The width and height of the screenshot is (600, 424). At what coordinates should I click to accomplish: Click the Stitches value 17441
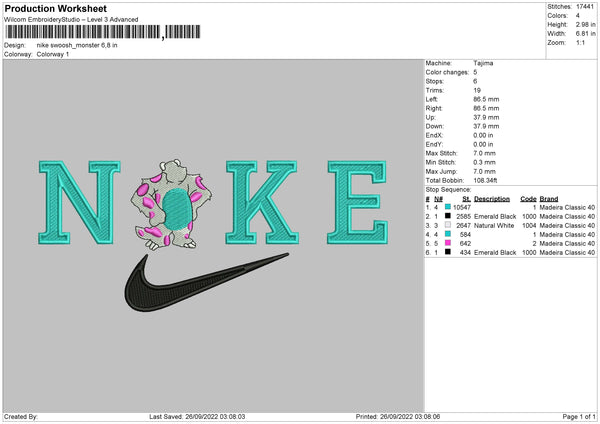pos(585,7)
